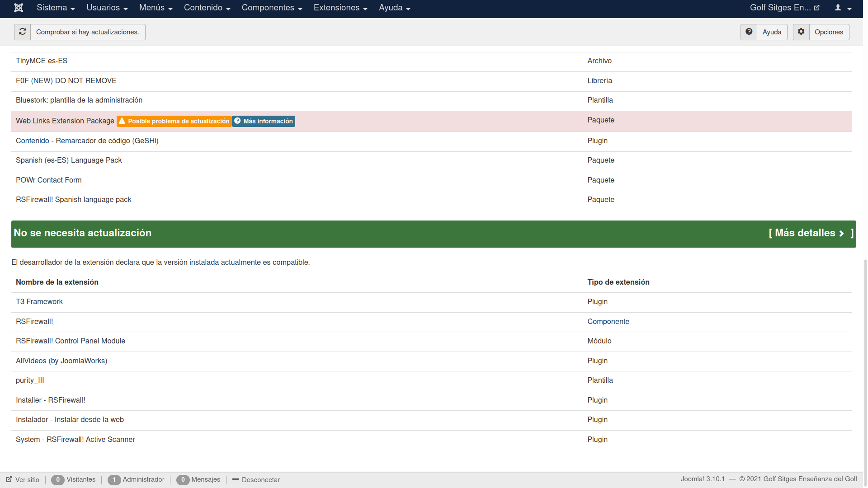Click Módulo type cell
Viewport: 868px width, 488px height.
pos(599,341)
